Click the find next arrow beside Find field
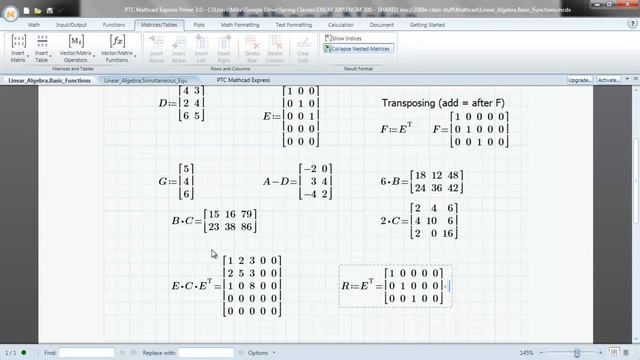Viewport: 640px width, 360px height. tap(133, 353)
